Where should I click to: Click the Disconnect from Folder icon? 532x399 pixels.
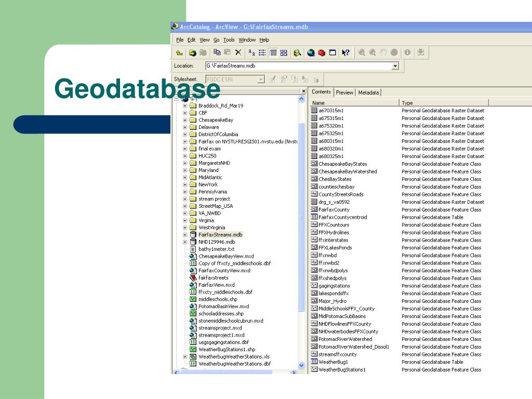pyautogui.click(x=203, y=52)
